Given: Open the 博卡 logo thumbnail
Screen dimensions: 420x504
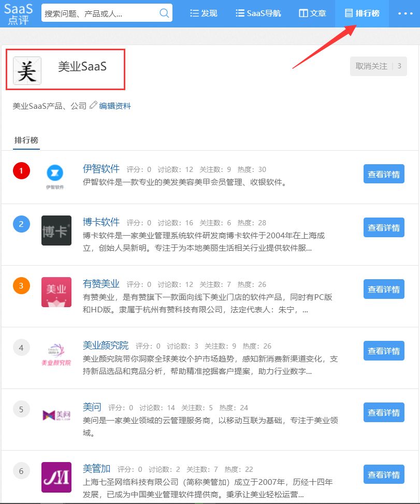Looking at the screenshot, I should [56, 231].
